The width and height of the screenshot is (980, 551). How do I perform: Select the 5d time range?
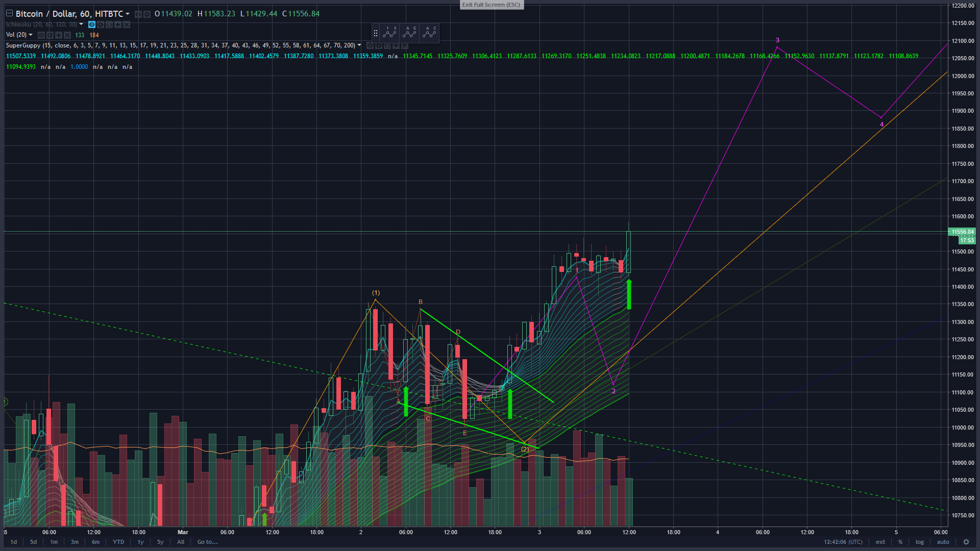pos(33,542)
